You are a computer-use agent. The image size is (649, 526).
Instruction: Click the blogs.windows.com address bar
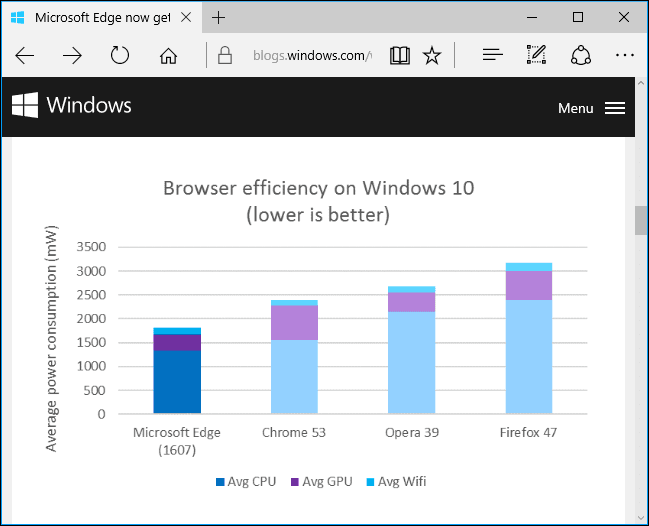(x=300, y=55)
